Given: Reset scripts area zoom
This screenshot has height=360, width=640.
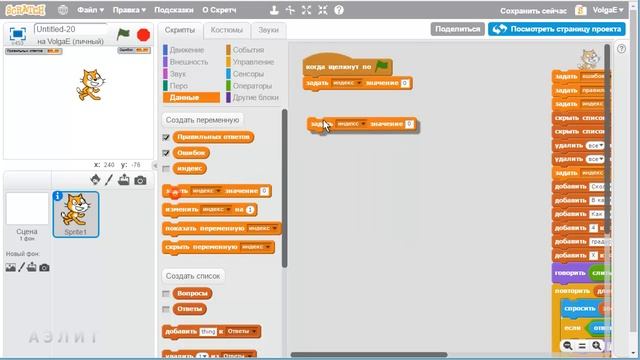Looking at the screenshot, I should tap(582, 346).
